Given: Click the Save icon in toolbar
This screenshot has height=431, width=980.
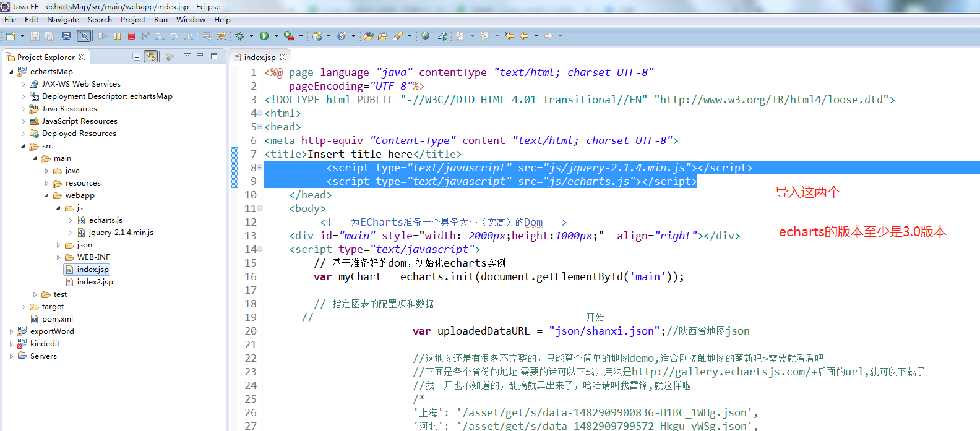Looking at the screenshot, I should click(35, 36).
